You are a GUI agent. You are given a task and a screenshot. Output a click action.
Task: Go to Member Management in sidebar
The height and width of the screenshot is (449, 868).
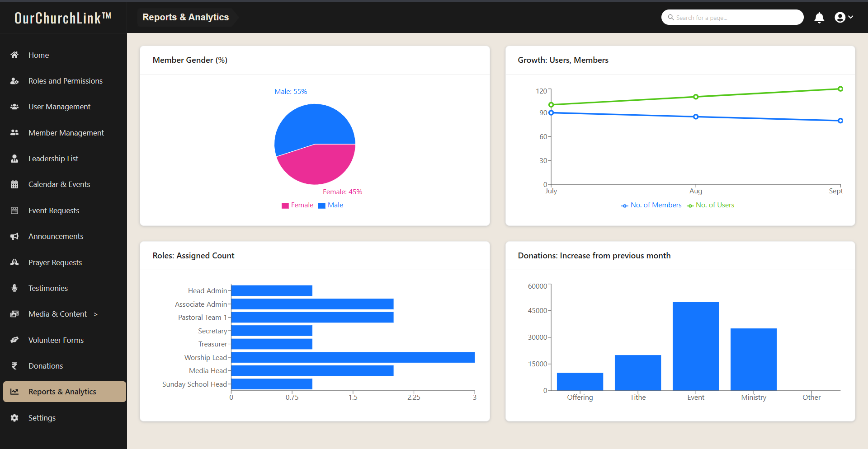(x=66, y=133)
